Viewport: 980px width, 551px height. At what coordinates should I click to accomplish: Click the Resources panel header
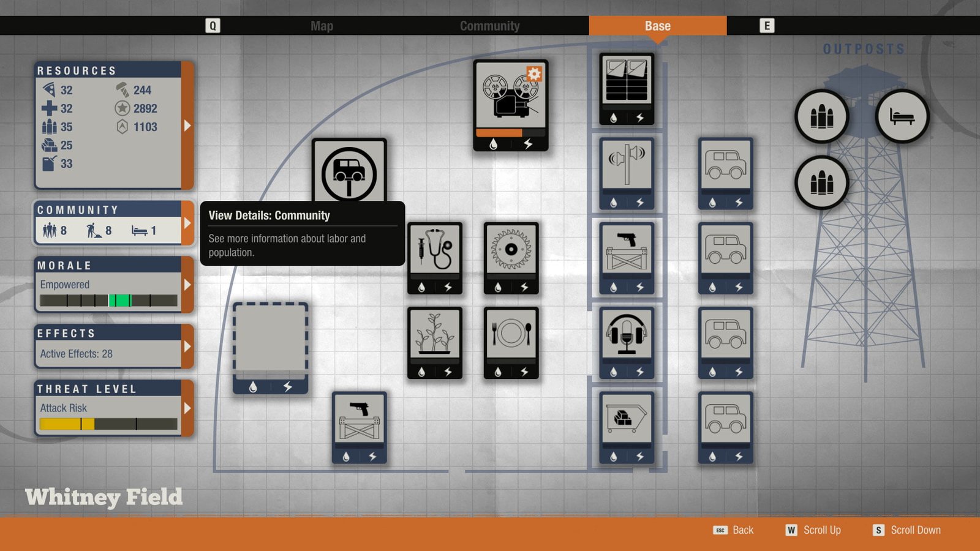108,70
